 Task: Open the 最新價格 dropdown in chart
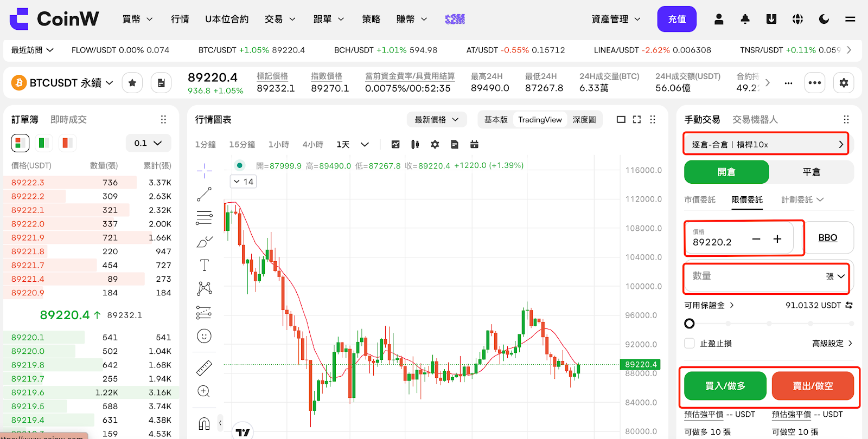click(x=436, y=119)
